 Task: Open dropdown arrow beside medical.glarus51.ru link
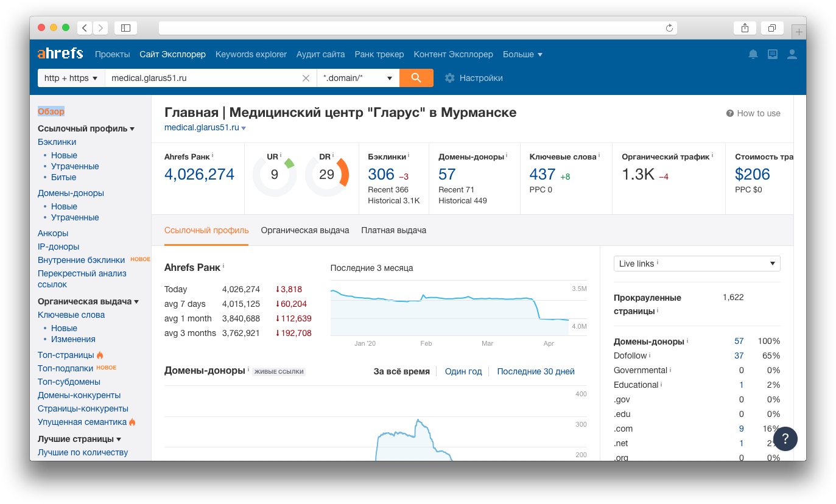[244, 128]
